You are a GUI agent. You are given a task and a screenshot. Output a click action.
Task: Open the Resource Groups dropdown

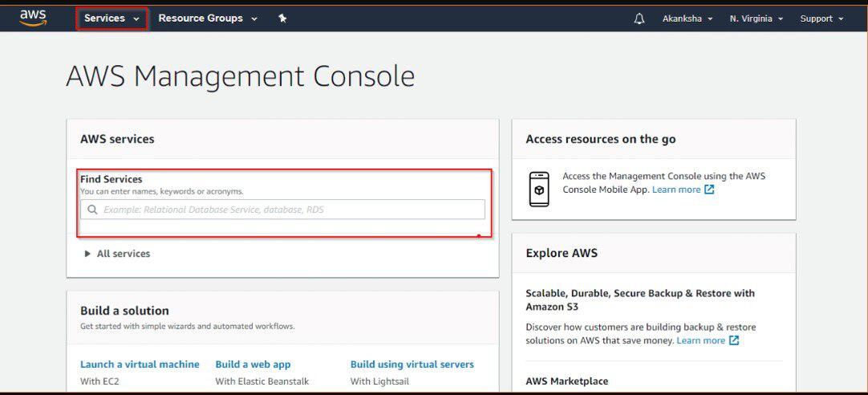click(x=208, y=18)
